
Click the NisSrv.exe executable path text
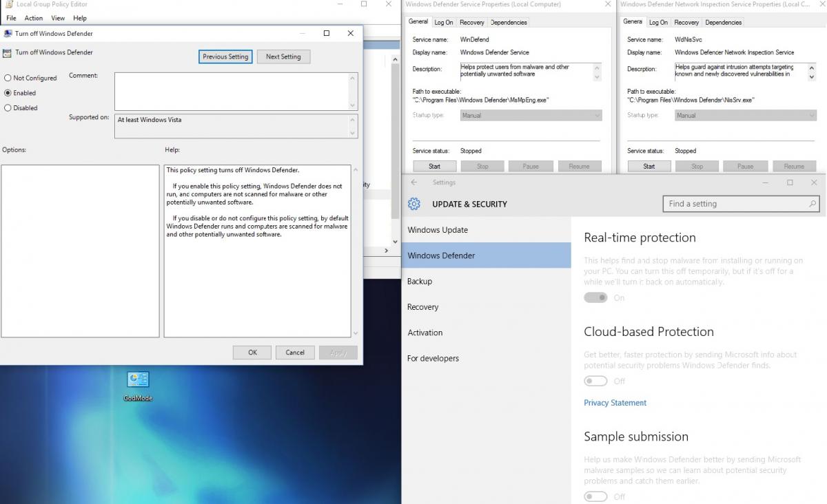coord(691,100)
